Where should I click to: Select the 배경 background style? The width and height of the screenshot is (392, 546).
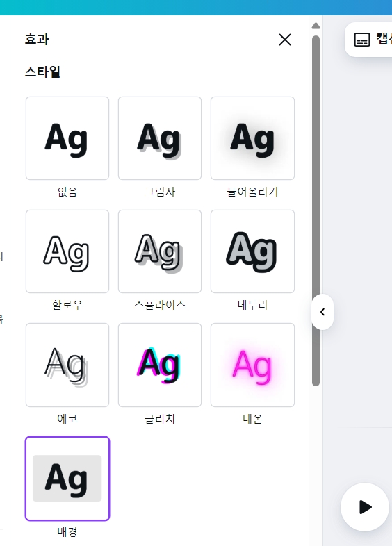coord(67,479)
